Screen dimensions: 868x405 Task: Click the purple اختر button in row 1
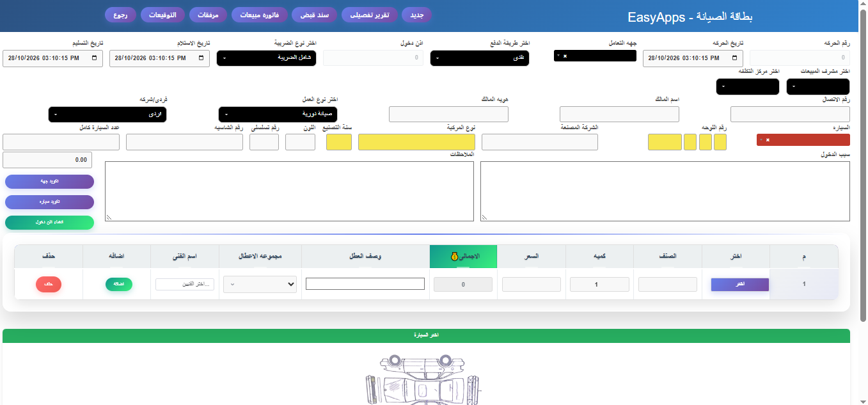(740, 285)
